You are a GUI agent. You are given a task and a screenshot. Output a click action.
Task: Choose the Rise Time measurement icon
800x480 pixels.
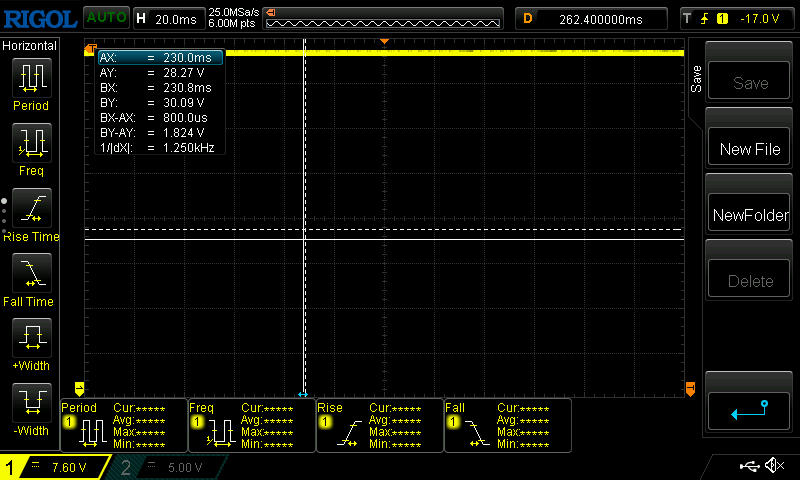click(31, 207)
